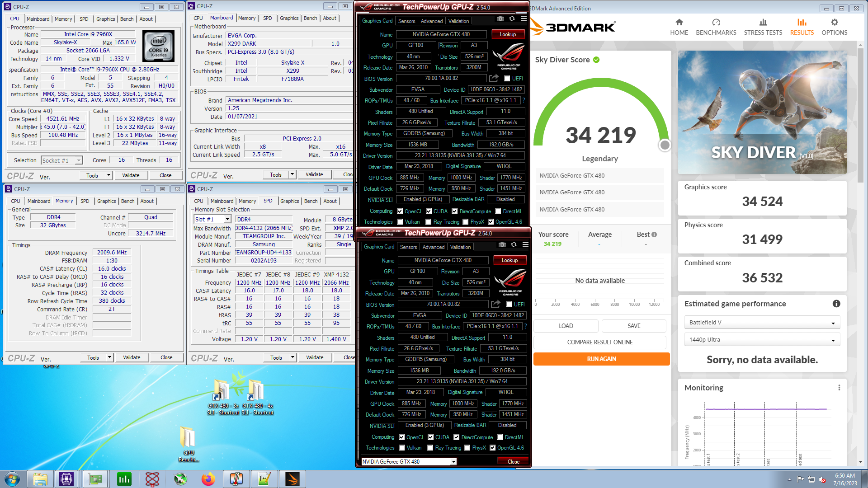Switch to Validation tab in bottom GPU-Z
868x488 pixels.
coord(460,247)
